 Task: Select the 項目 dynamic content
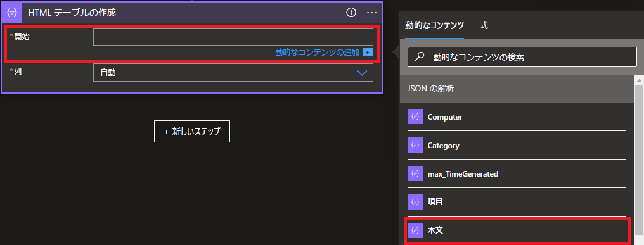517,202
